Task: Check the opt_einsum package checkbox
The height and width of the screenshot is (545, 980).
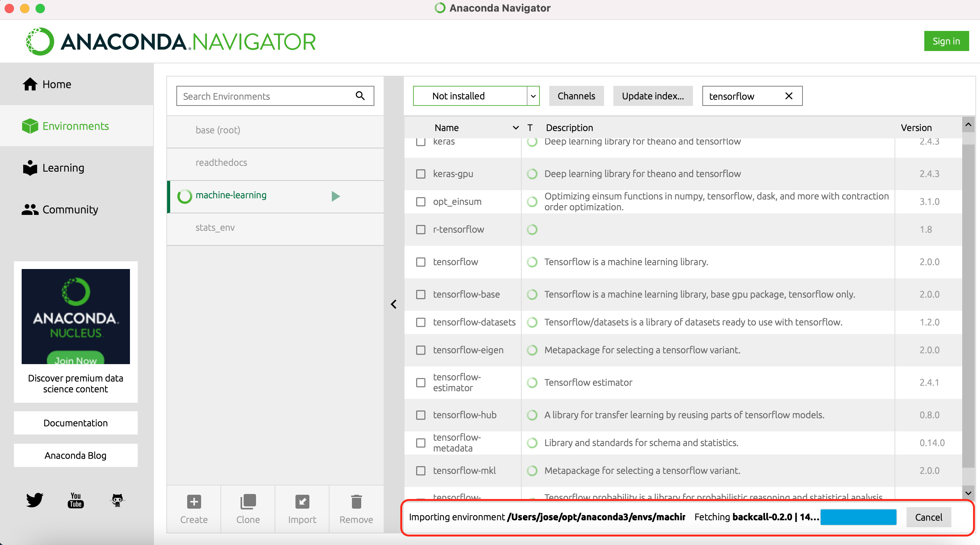Action: tap(421, 202)
